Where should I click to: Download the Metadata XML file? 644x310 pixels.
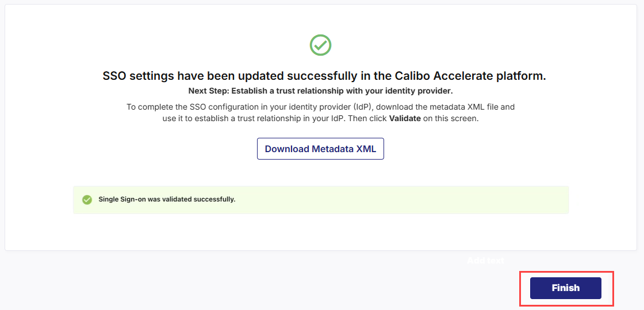320,149
